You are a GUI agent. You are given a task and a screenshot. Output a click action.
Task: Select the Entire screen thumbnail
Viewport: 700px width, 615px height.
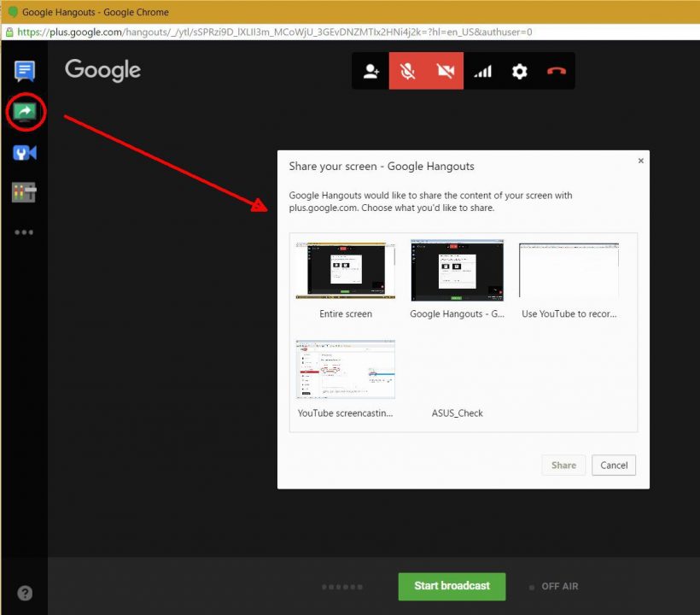(x=345, y=270)
